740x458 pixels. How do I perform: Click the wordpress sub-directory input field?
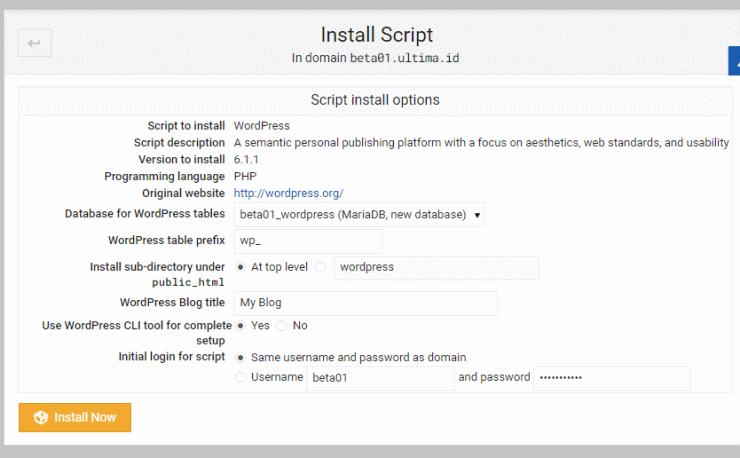[x=436, y=268]
